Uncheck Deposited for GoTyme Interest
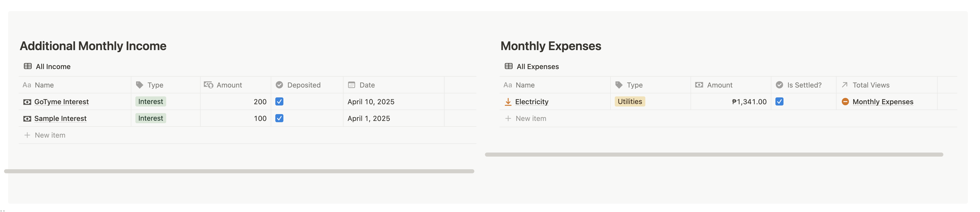Screen dimensions: 980x212 point(279,101)
